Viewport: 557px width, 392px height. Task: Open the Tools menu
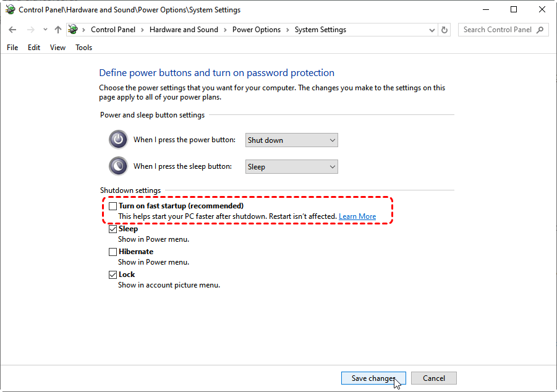click(84, 47)
